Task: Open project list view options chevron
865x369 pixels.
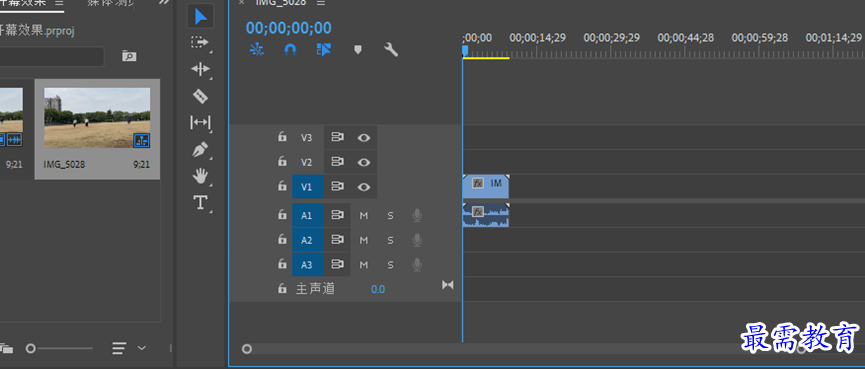Action: click(142, 347)
